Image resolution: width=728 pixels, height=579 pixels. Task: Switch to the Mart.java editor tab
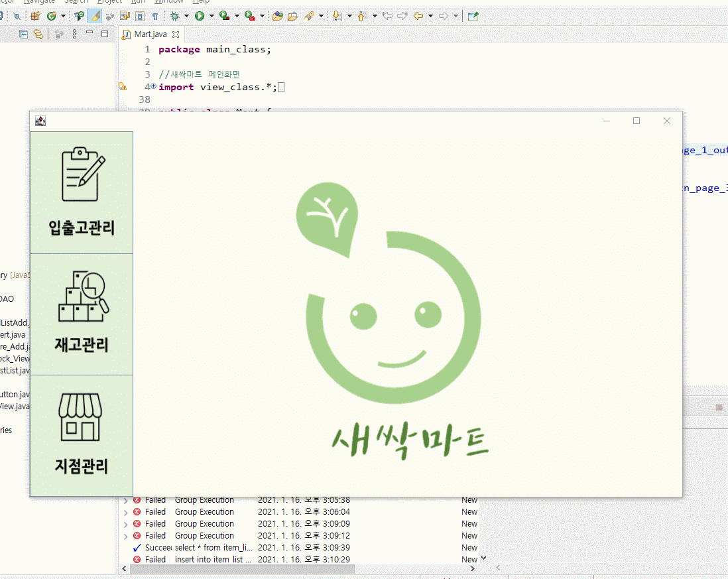coord(150,34)
